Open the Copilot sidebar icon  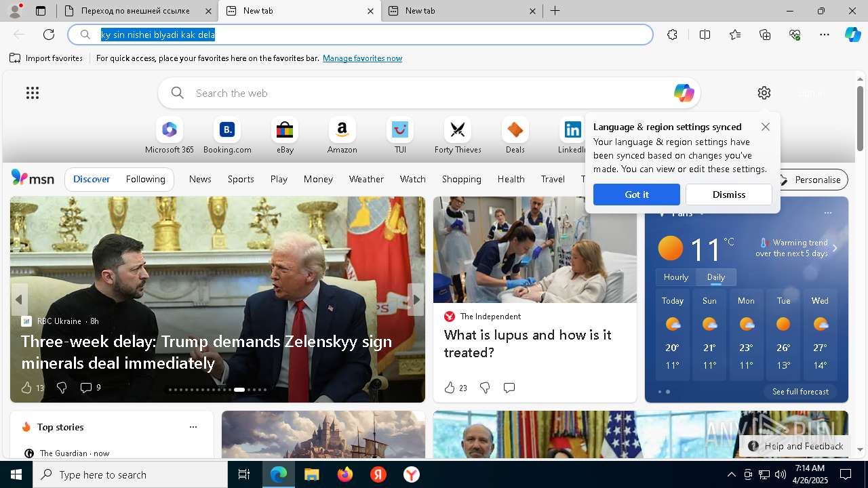click(x=852, y=35)
